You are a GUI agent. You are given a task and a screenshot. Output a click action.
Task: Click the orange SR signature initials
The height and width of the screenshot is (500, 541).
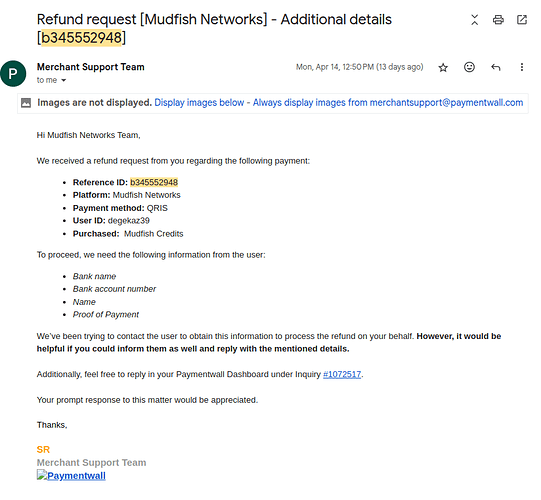[43, 450]
